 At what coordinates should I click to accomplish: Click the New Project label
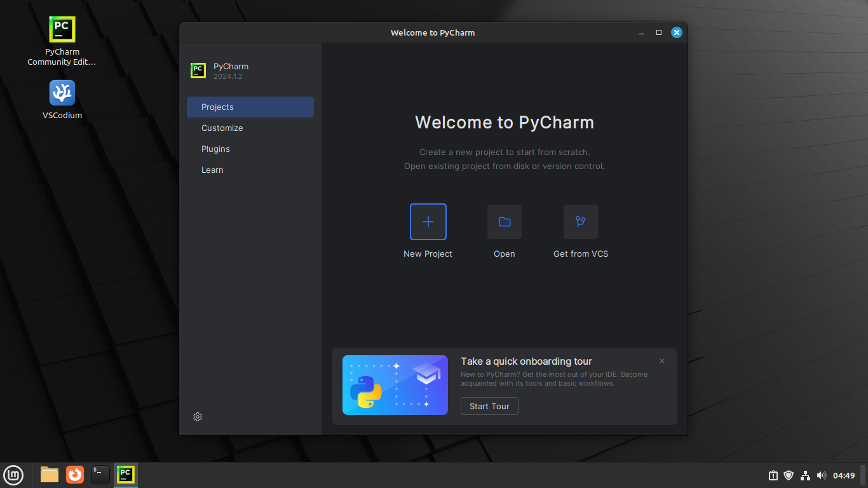pos(428,254)
